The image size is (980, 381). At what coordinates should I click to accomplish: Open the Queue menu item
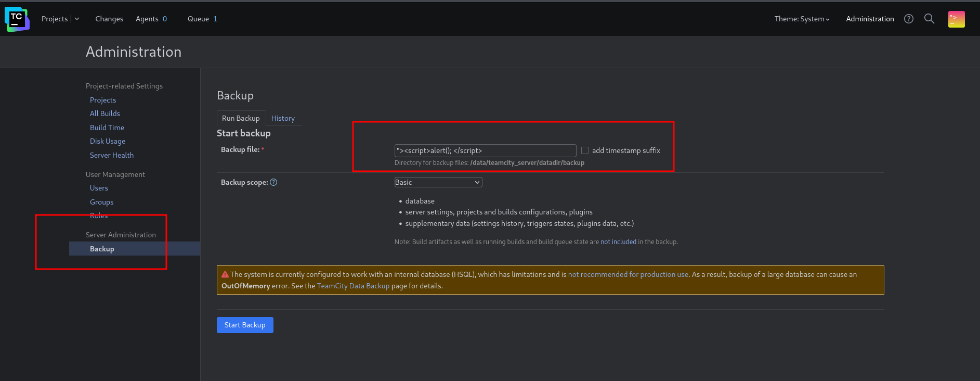tap(202, 19)
